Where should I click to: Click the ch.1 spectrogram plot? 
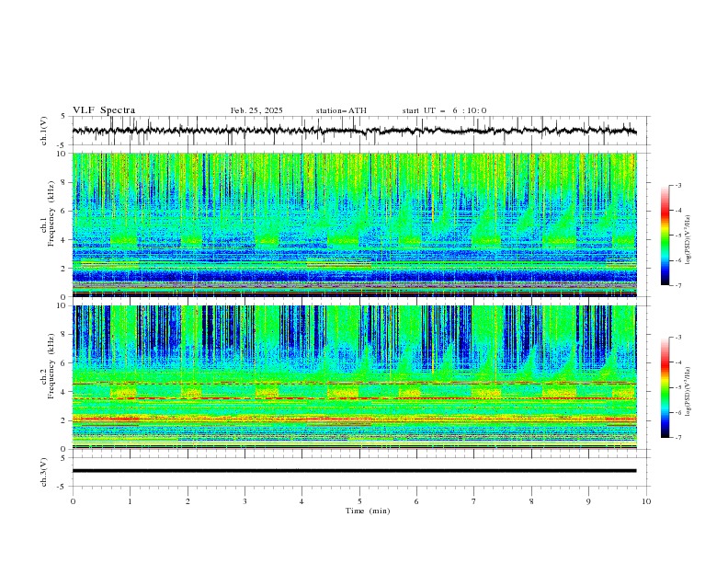tap(354, 224)
